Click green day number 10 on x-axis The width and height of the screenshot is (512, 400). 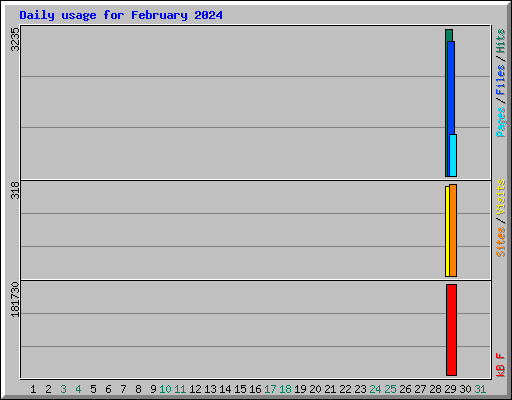pos(165,389)
